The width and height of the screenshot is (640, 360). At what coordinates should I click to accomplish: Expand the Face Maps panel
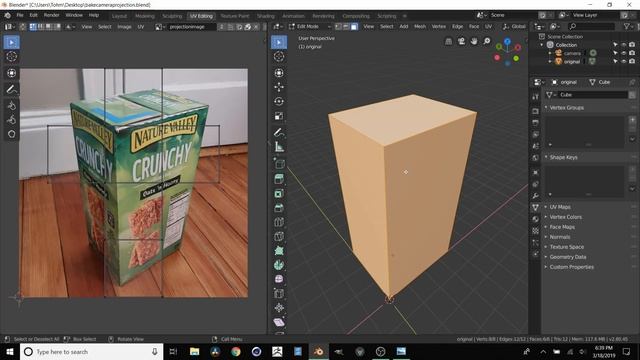[x=562, y=227]
